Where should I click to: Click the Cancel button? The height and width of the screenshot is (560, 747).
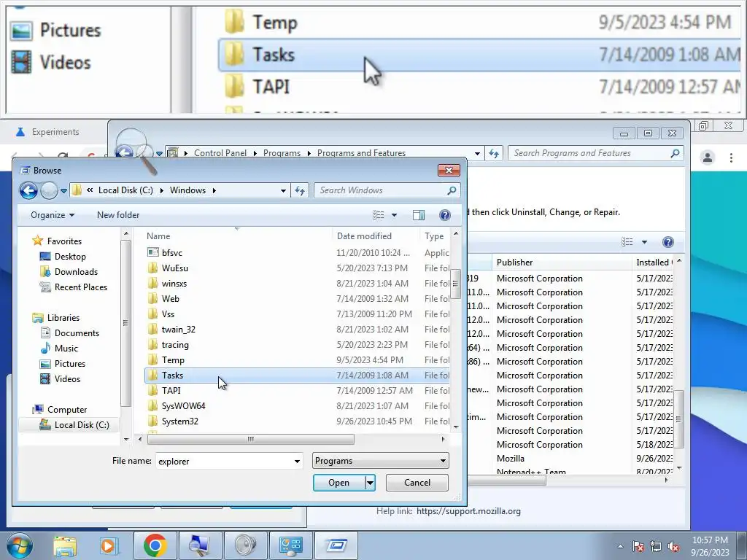[x=417, y=483]
